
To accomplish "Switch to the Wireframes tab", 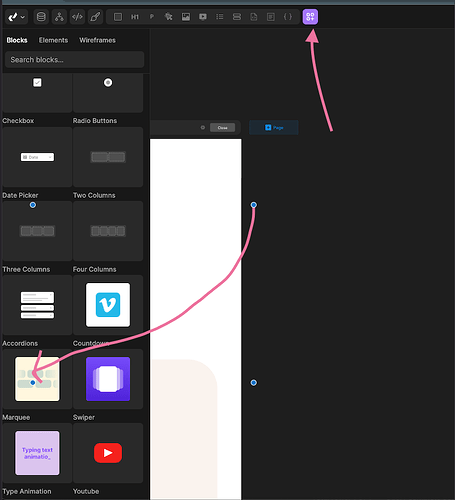I will (97, 40).
